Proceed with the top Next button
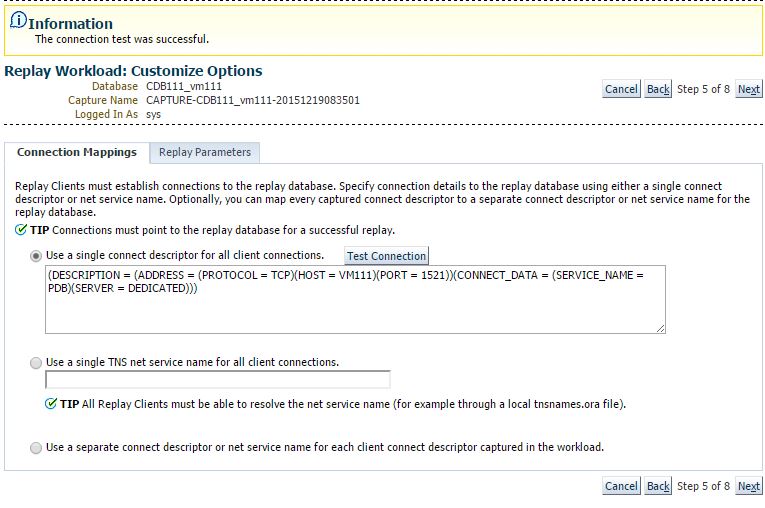The image size is (765, 508). pos(749,89)
